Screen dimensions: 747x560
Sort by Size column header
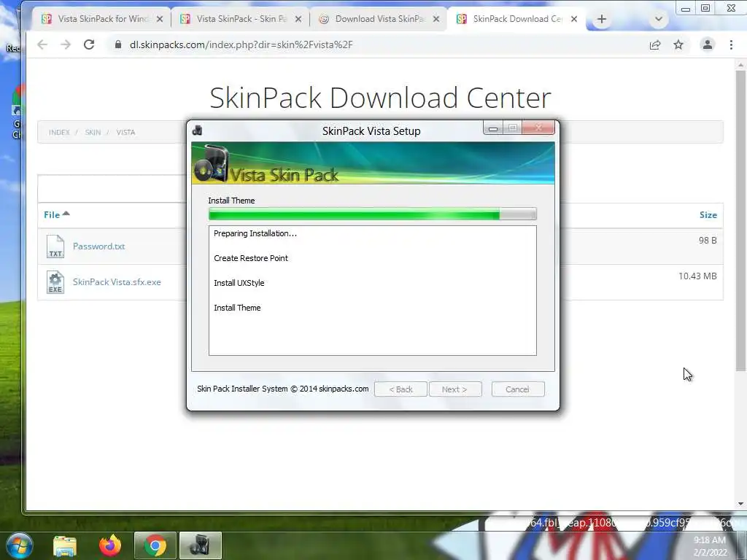tap(708, 215)
